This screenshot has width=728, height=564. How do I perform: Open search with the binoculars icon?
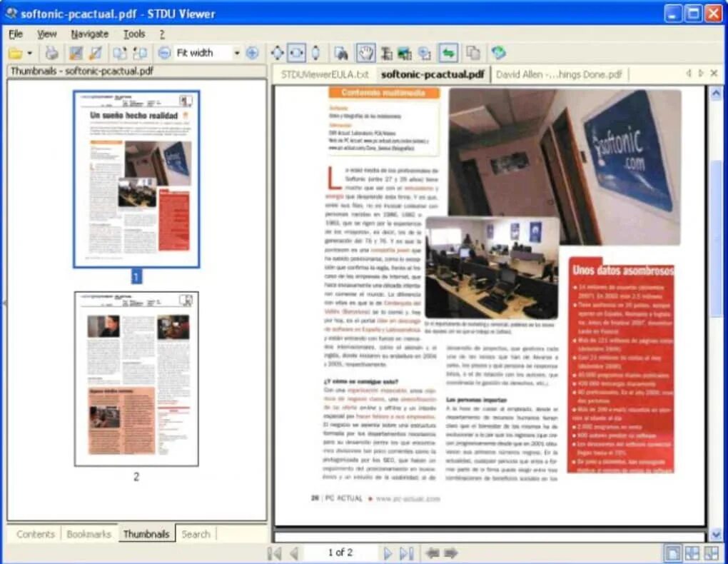(341, 54)
